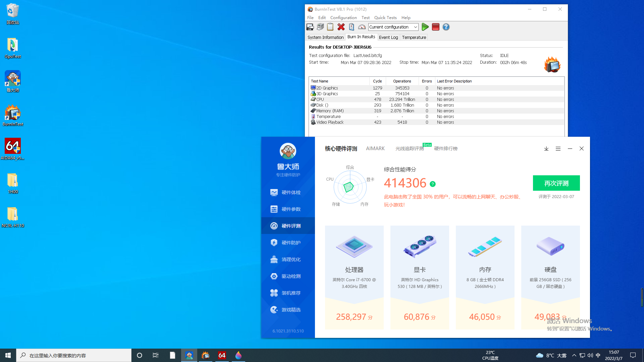Click the Windows taskbar search box
This screenshot has width=644, height=362.
pos(74,355)
